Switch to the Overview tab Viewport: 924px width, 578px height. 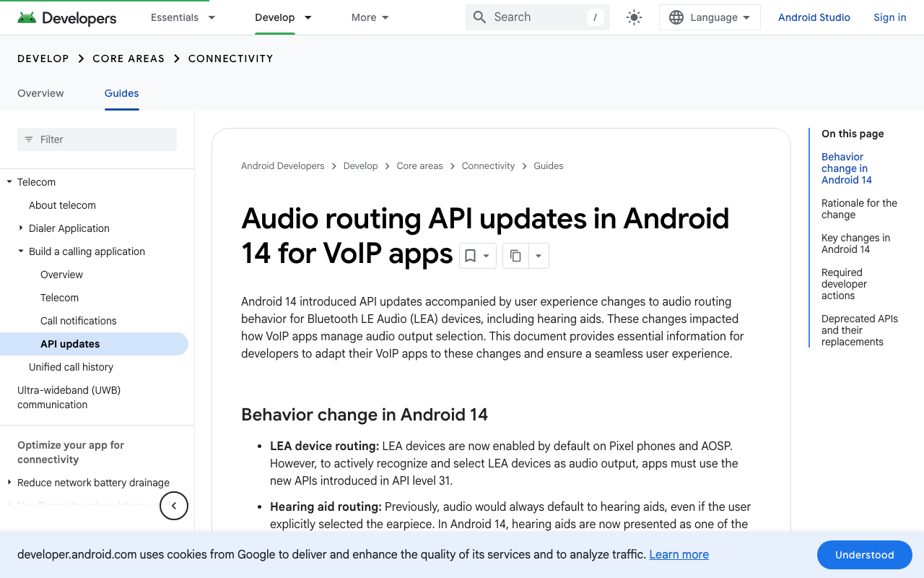[40, 93]
